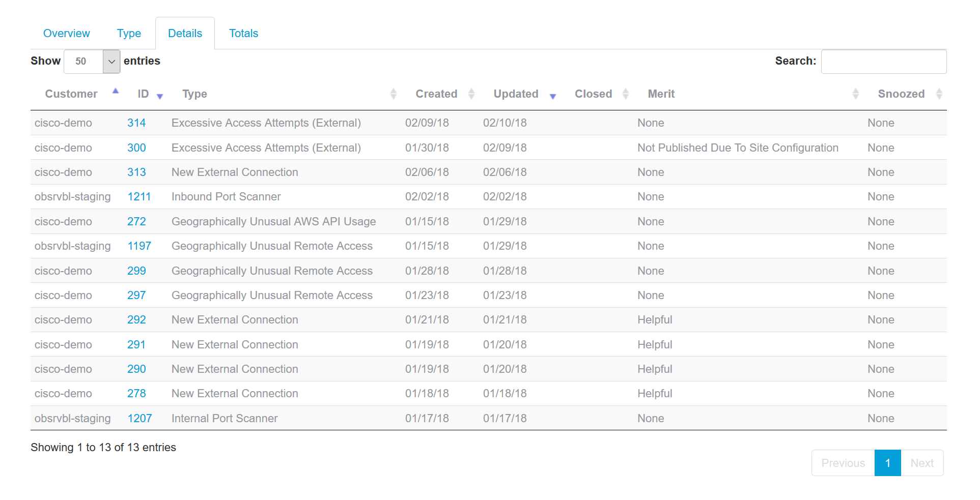This screenshot has height=500, width=980.
Task: Go to page 1
Action: (887, 463)
